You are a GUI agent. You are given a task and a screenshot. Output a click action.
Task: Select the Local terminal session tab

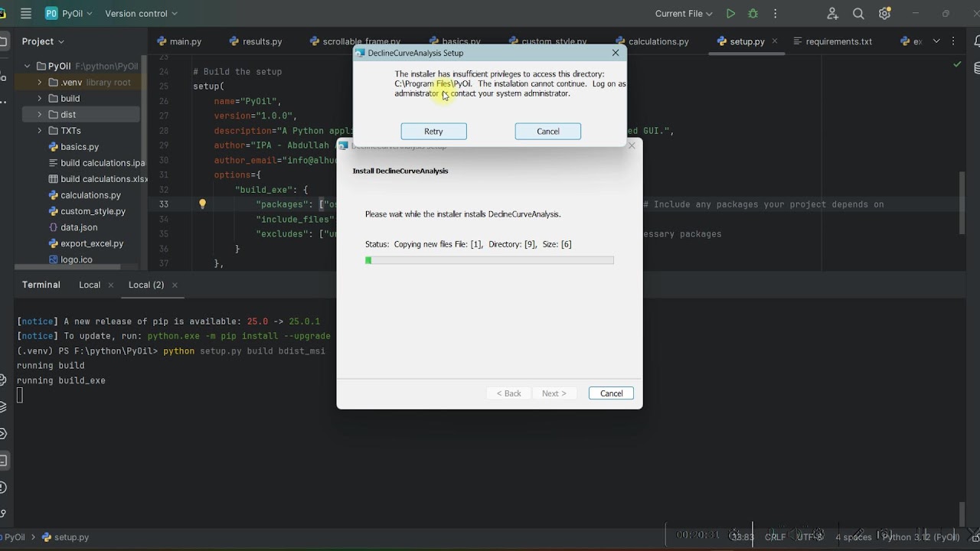point(90,285)
